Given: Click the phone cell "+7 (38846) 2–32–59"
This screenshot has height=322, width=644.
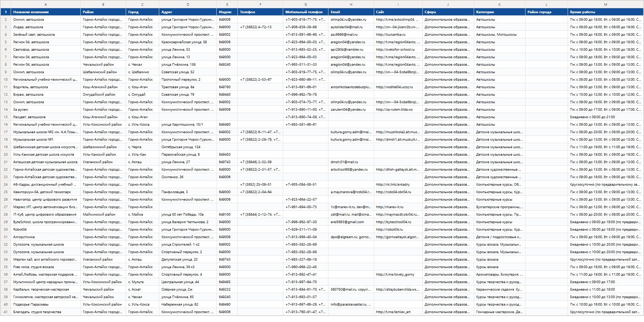Looking at the screenshot, I should point(260,162).
